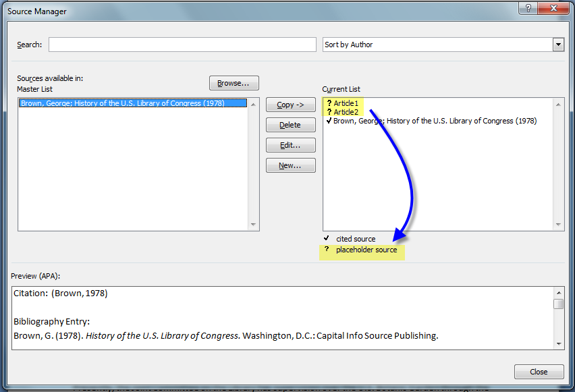The width and height of the screenshot is (575, 392).
Task: Click Master List scrollbar down arrow
Action: tap(253, 225)
